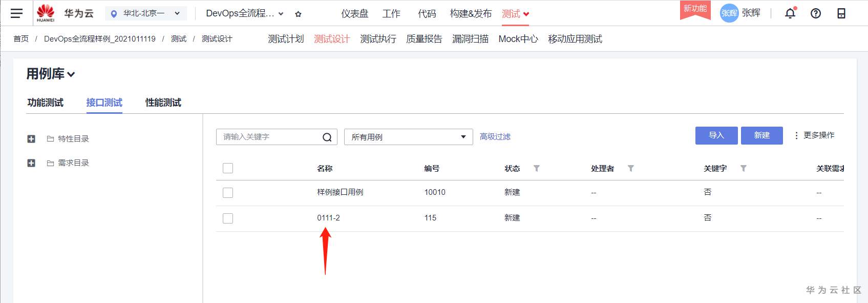Switch to 性能测试 tab
Image resolution: width=868 pixels, height=303 pixels.
pyautogui.click(x=163, y=103)
